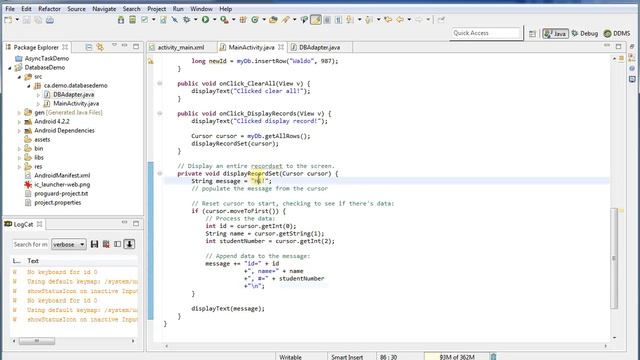640x360 pixels.
Task: Open Package Explorer view menu triangle
Action: click(x=114, y=45)
